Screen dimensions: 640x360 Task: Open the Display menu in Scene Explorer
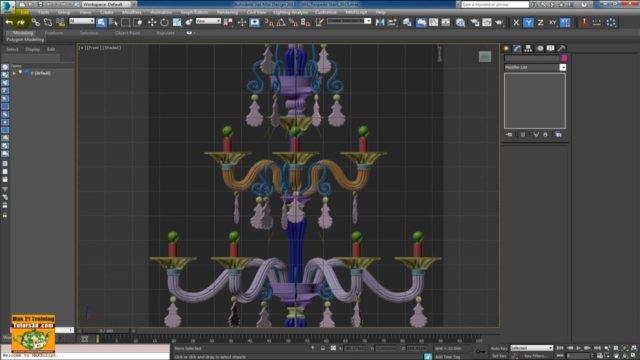coord(33,49)
